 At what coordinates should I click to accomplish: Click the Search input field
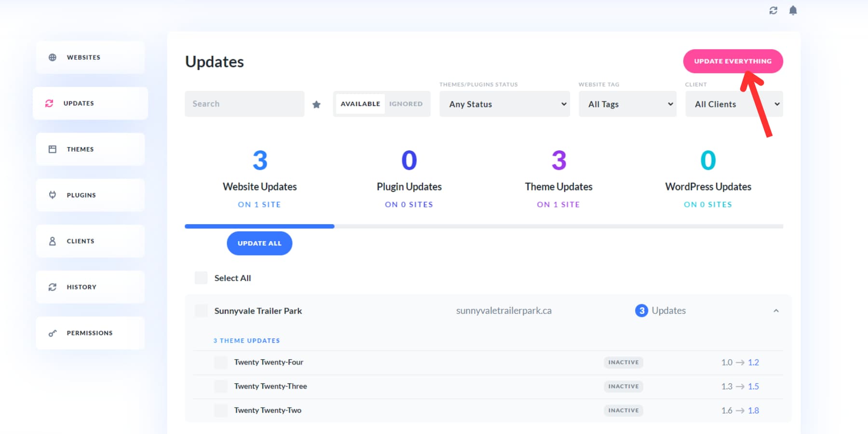point(244,104)
